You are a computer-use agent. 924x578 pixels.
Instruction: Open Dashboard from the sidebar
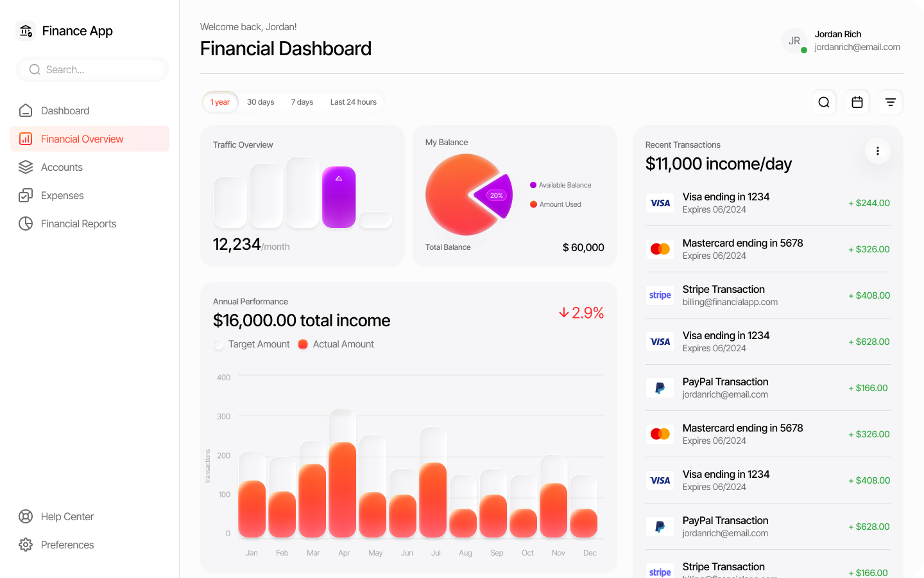[x=90, y=110]
